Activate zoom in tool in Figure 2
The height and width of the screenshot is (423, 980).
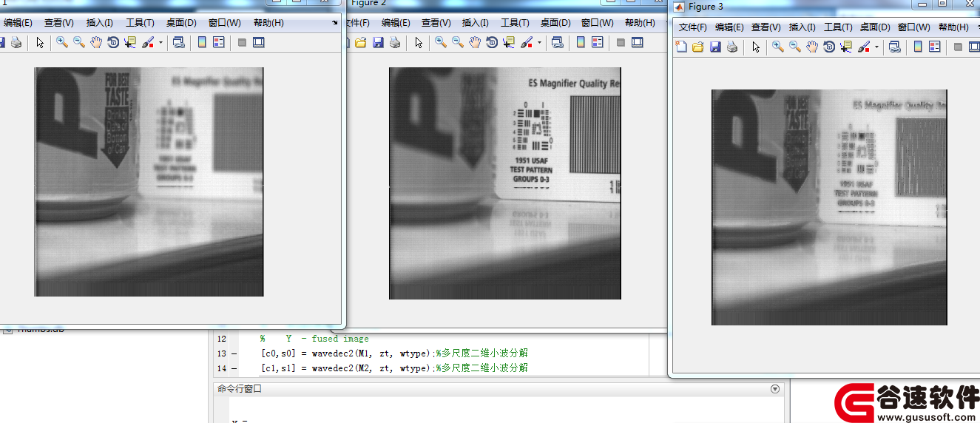click(x=441, y=43)
